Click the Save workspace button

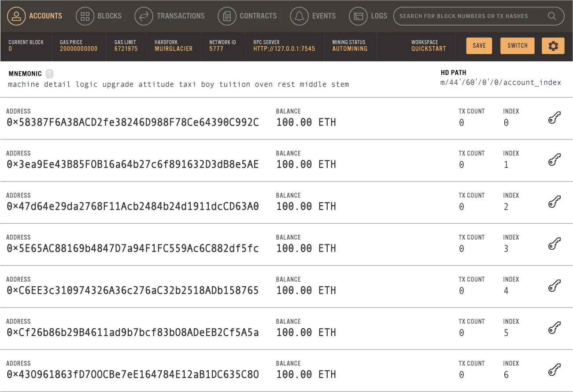[x=479, y=45]
